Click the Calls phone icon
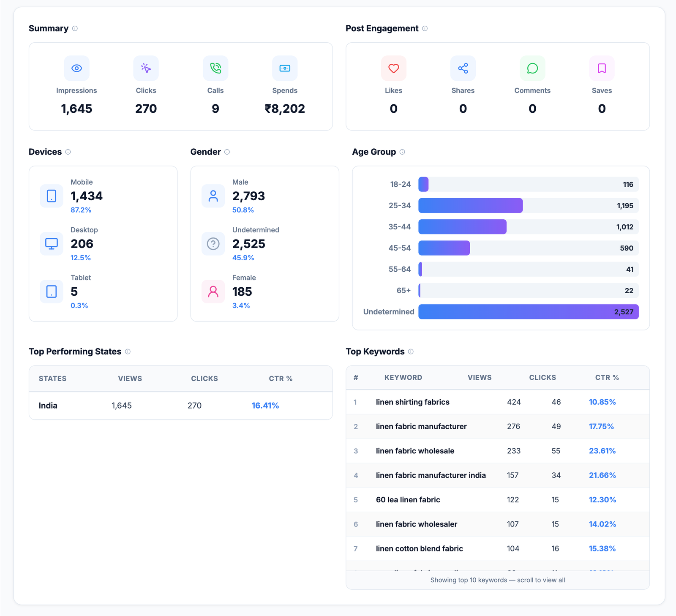Image resolution: width=676 pixels, height=616 pixels. (215, 68)
